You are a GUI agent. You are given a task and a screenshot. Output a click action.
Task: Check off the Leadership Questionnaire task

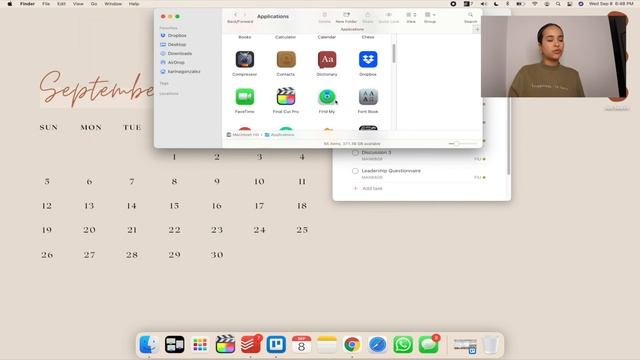tap(355, 171)
